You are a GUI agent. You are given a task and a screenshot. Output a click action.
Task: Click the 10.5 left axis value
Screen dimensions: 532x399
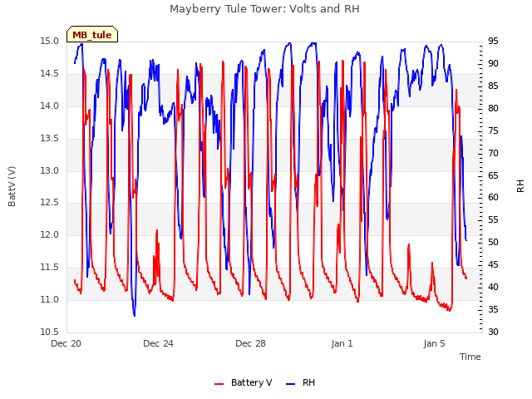tap(50, 332)
